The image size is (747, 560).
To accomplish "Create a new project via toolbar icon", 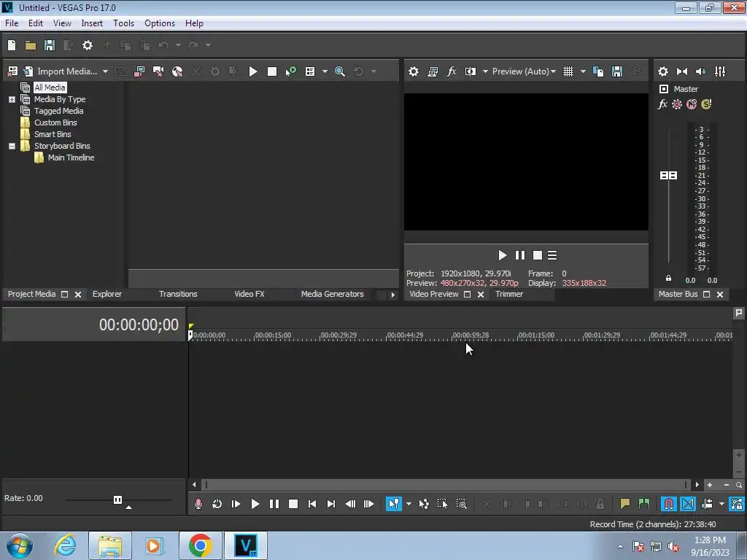I will [x=12, y=45].
